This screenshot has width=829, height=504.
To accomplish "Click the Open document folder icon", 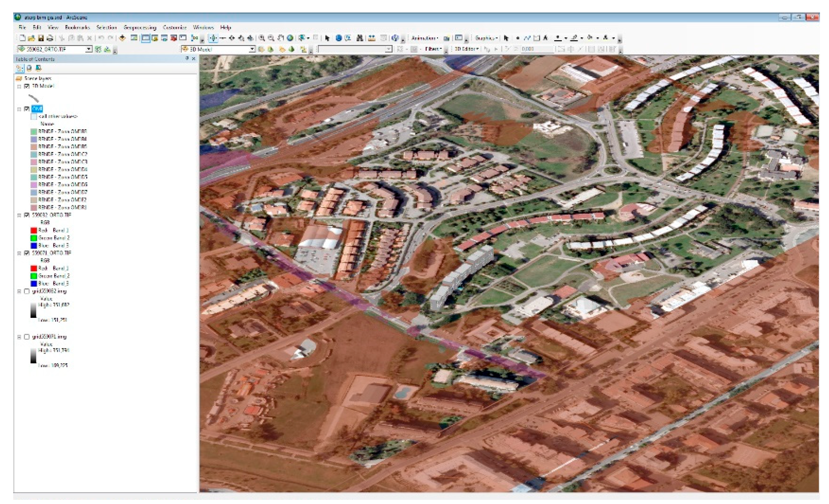I will [x=31, y=38].
